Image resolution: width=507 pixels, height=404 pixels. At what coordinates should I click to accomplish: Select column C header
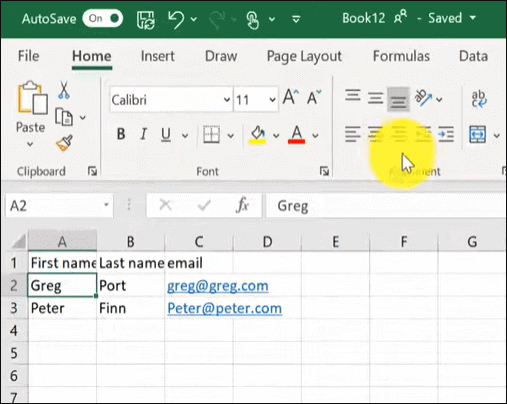(199, 241)
